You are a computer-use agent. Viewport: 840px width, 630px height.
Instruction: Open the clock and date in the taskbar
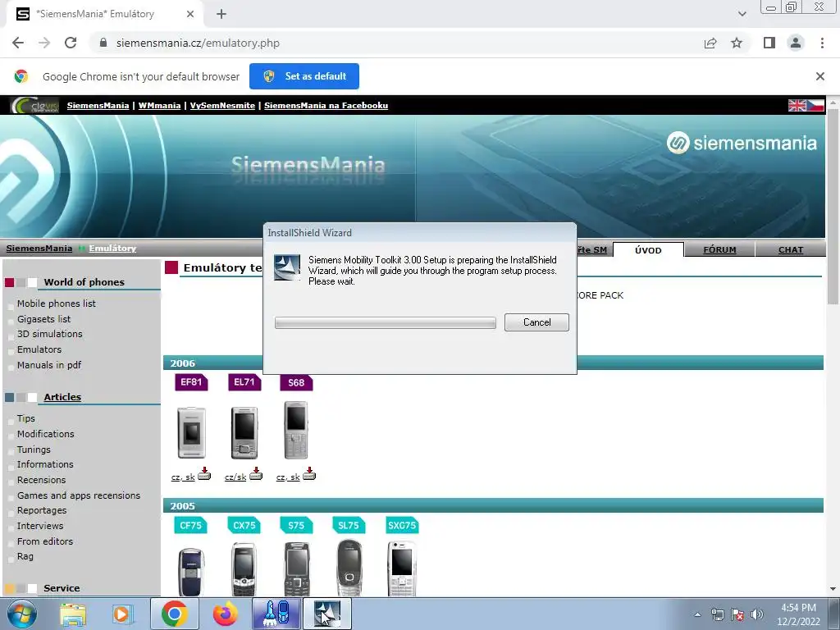point(798,614)
